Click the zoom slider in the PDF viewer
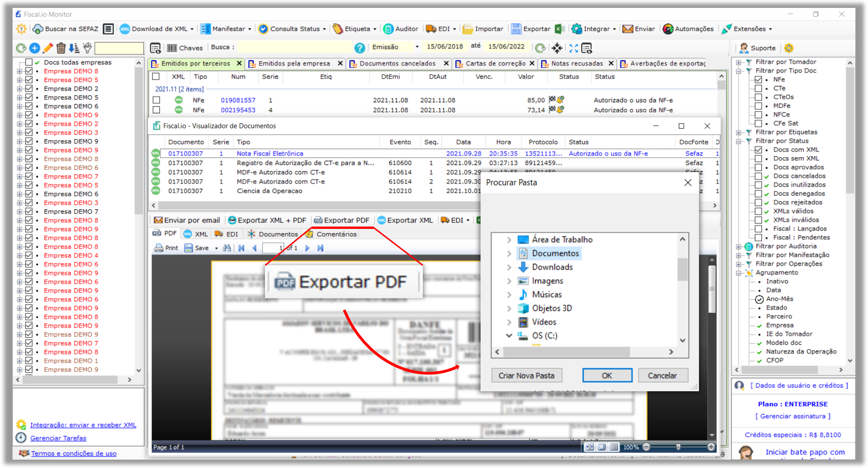This screenshot has height=468, width=868. [678, 447]
